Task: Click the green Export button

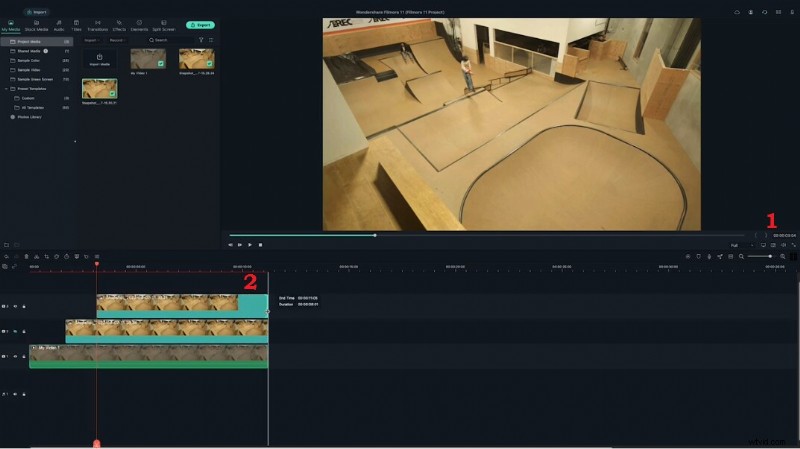Action: pos(200,24)
